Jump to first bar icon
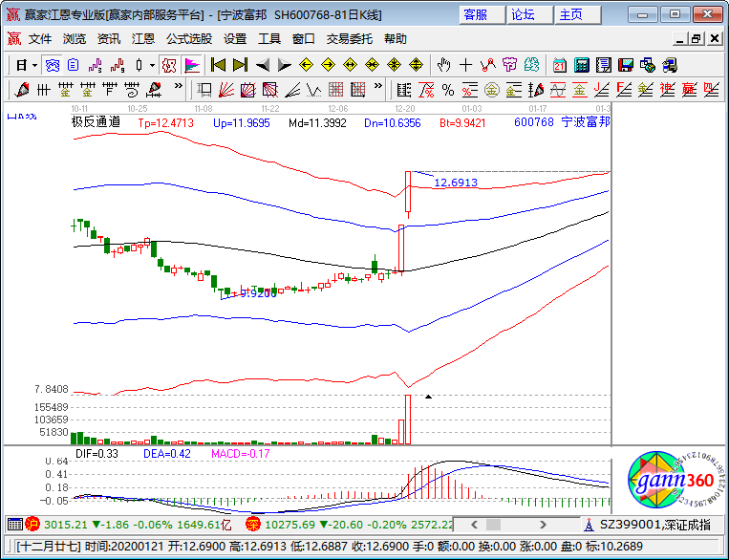This screenshot has width=729, height=560. [x=218, y=65]
